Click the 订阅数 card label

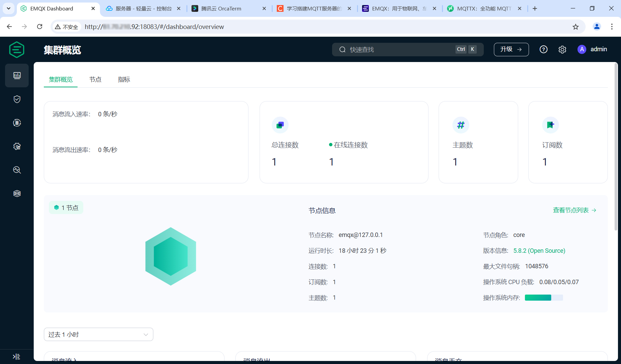pyautogui.click(x=552, y=145)
